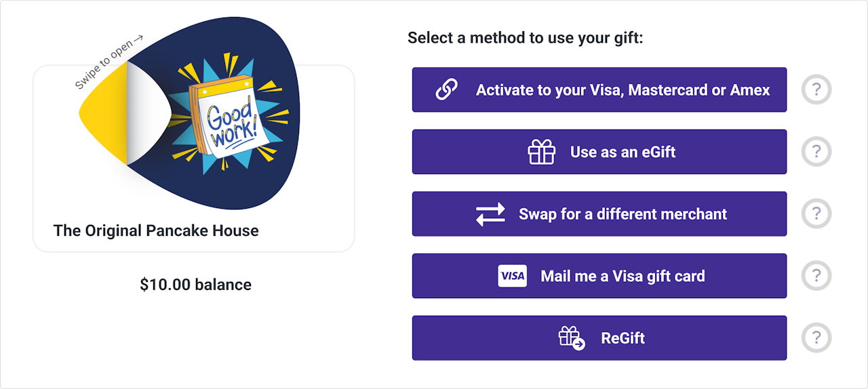868x389 pixels.
Task: Click the $10.00 balance text
Action: 195,285
